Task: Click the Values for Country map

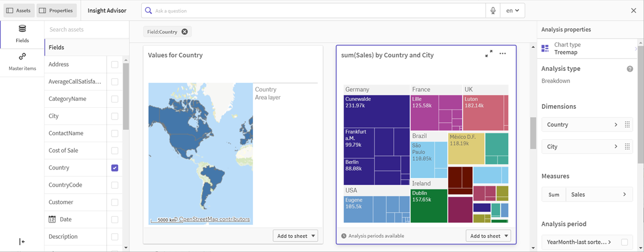Action: point(200,153)
